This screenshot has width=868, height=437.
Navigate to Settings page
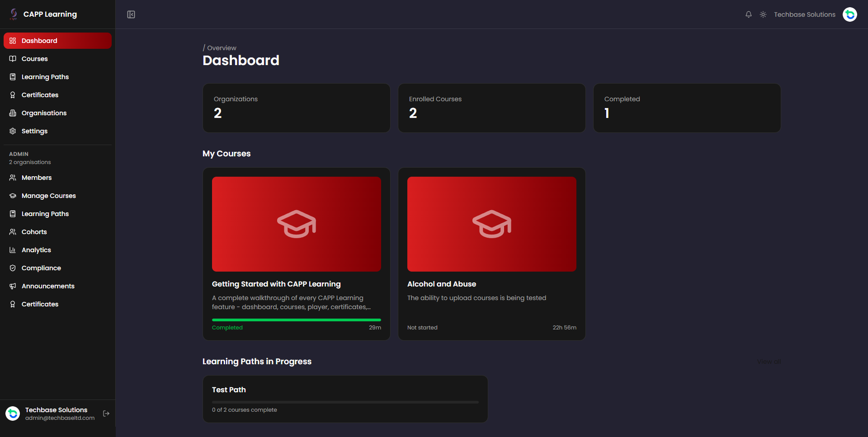click(57, 131)
